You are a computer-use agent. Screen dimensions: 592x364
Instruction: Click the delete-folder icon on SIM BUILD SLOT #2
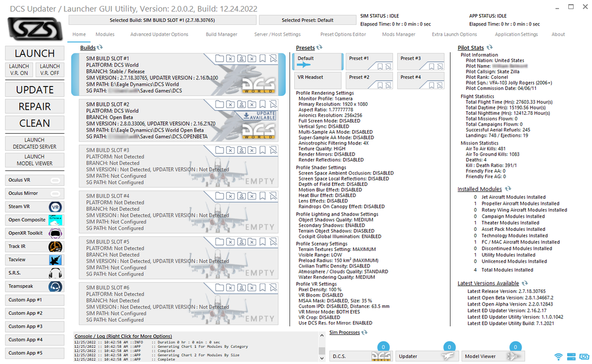click(x=230, y=105)
